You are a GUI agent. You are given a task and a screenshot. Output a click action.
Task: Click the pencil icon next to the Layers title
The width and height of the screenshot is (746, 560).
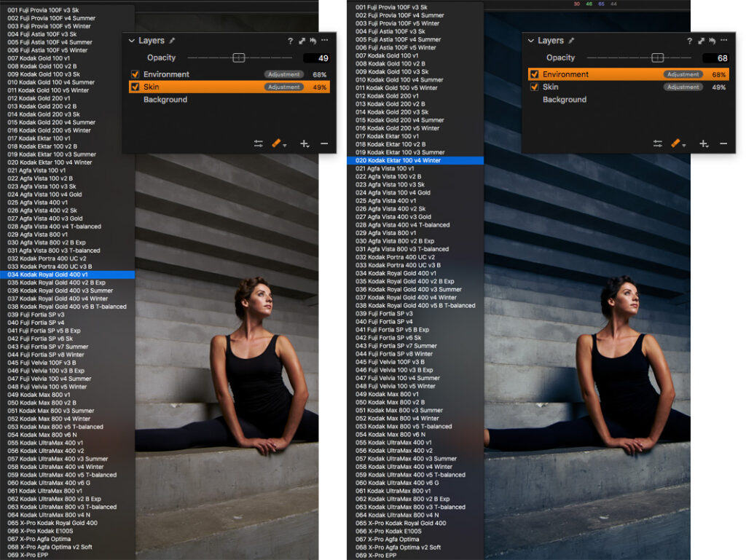point(173,41)
